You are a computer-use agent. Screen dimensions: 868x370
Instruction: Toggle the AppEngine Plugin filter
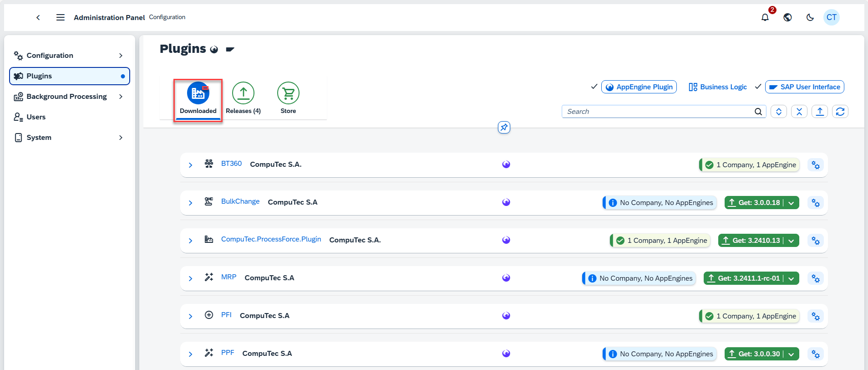pyautogui.click(x=639, y=87)
